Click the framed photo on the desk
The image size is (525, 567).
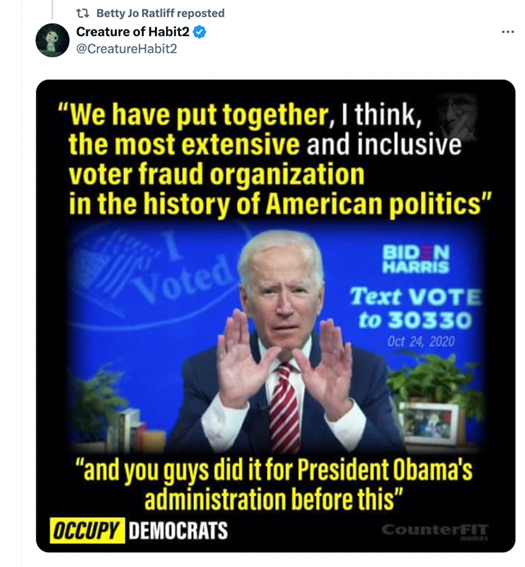pyautogui.click(x=429, y=423)
